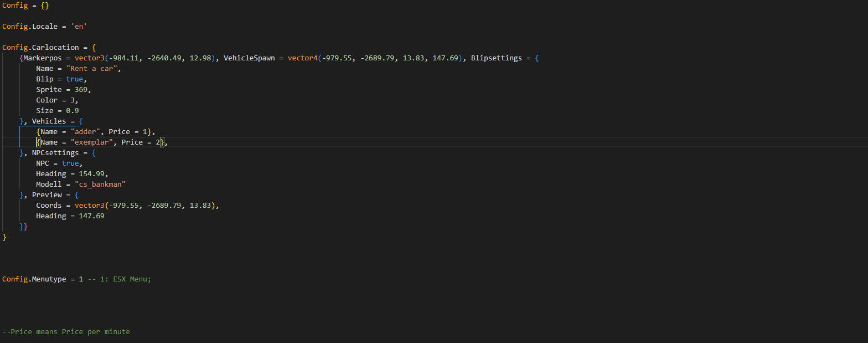This screenshot has width=868, height=343.
Task: Click 'Price = 2' in the exemplar row
Action: pyautogui.click(x=141, y=142)
